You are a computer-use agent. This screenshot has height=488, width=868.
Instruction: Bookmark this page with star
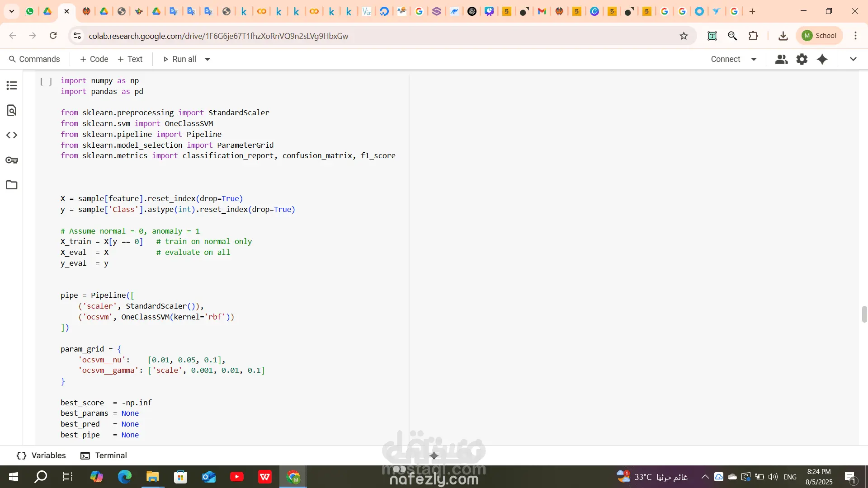click(x=684, y=36)
